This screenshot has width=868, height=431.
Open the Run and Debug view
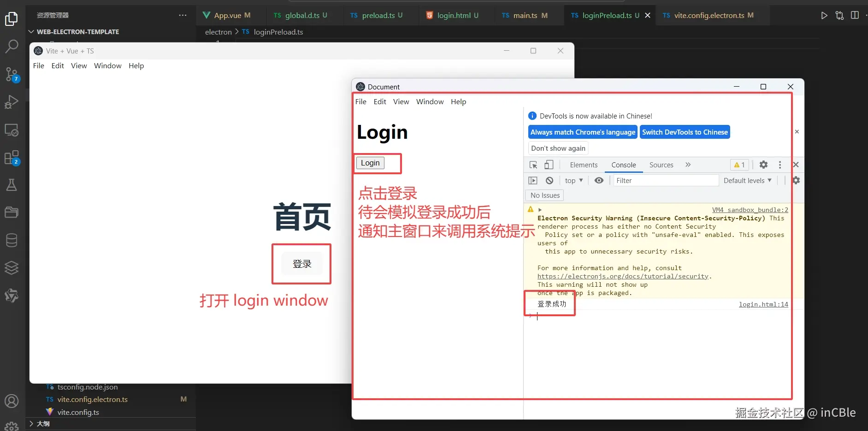pyautogui.click(x=11, y=102)
